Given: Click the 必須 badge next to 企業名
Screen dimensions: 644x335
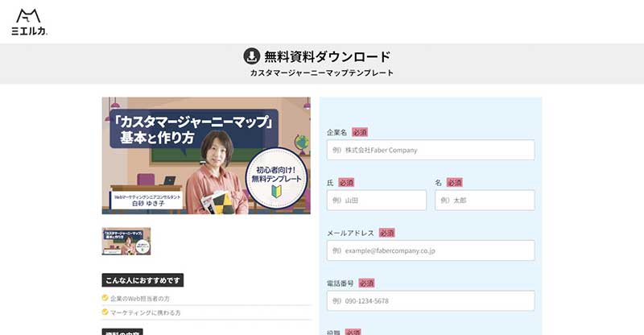Looking at the screenshot, I should point(360,132).
